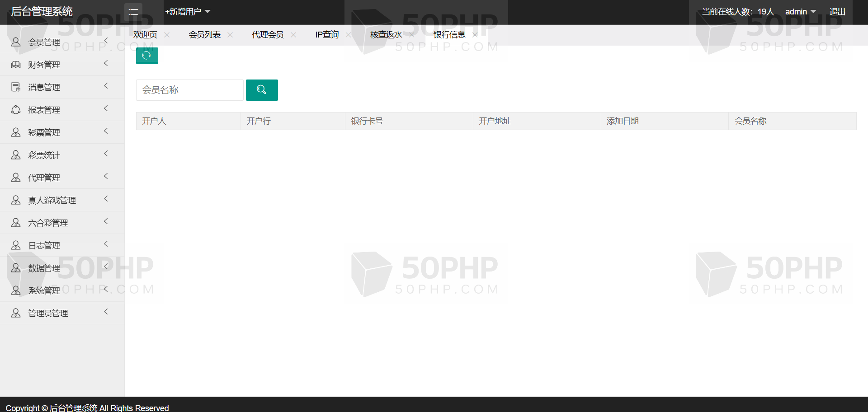Close the 会员列表 tab

pos(230,35)
